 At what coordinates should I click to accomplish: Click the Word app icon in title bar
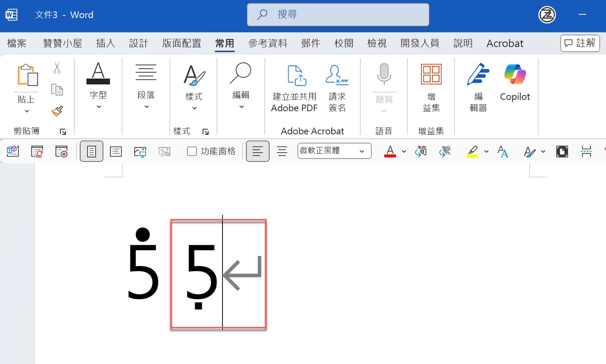11,15
